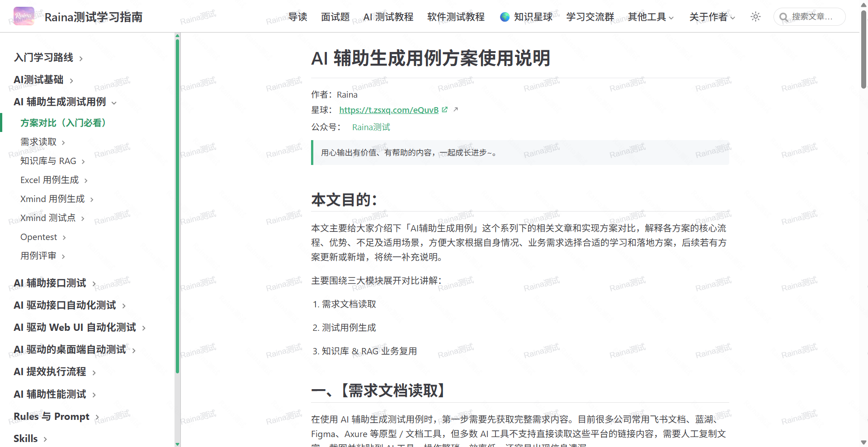Expand AI测试基础 sidebar section
This screenshot has width=868, height=447.
point(43,80)
